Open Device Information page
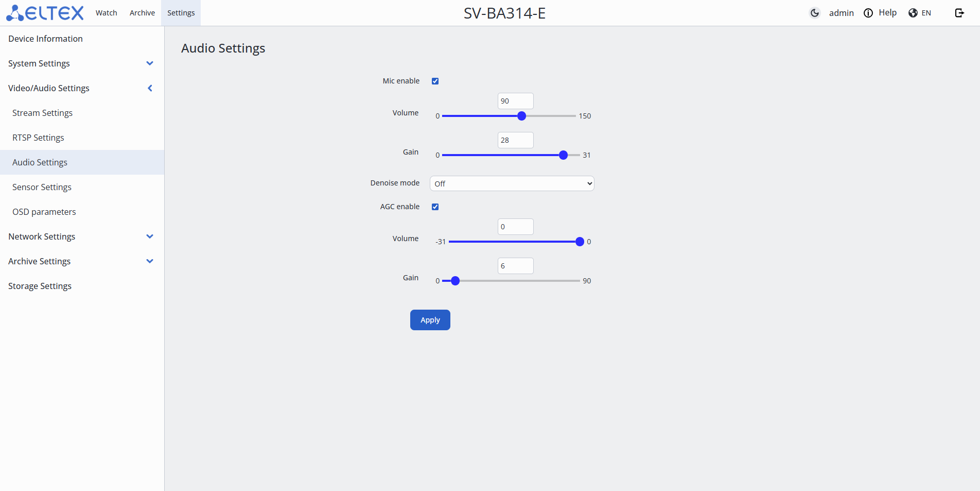980x491 pixels. pyautogui.click(x=45, y=39)
